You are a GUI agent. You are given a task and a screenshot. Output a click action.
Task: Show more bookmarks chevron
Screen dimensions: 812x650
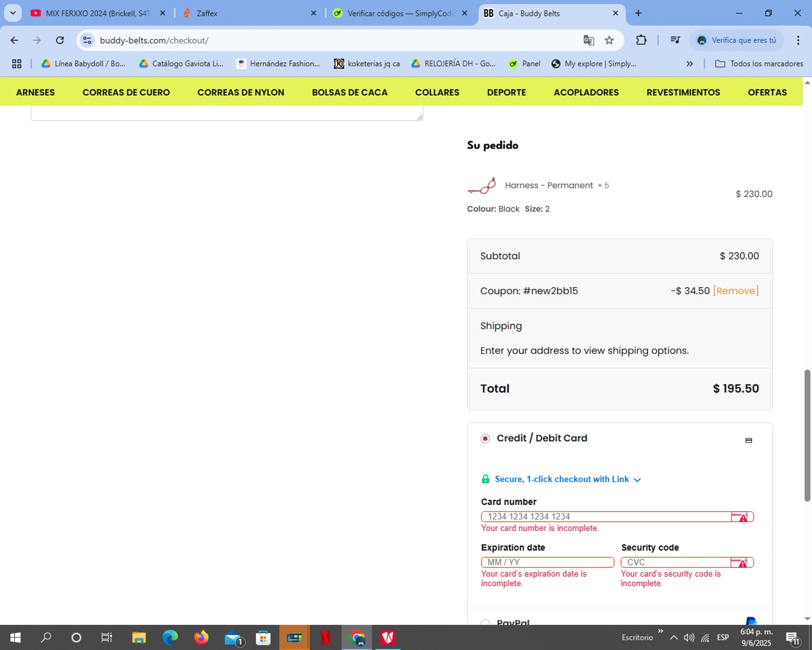tap(689, 64)
